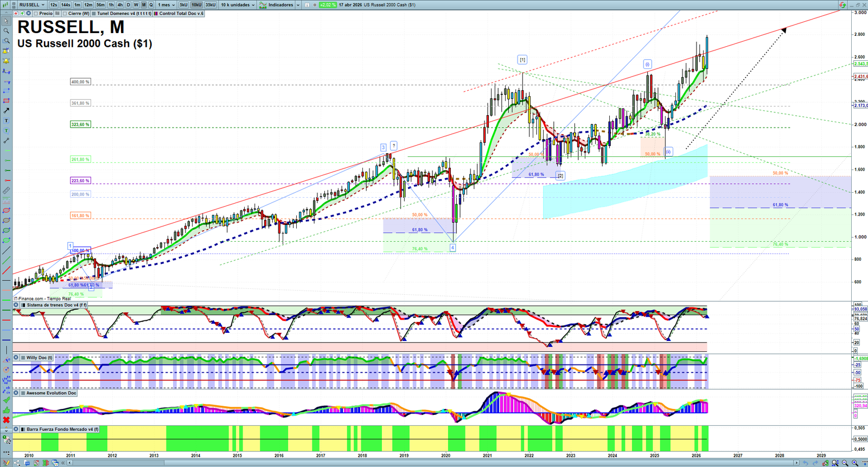Select the 1m timeframe
Viewport: 868px width, 467px height.
coord(78,5)
